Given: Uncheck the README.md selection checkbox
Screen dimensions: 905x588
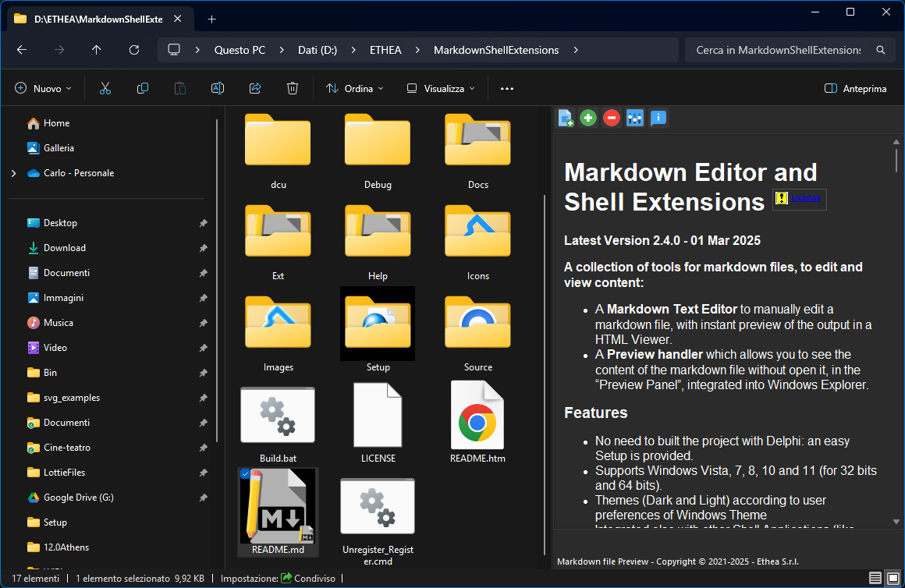Looking at the screenshot, I should click(x=245, y=474).
